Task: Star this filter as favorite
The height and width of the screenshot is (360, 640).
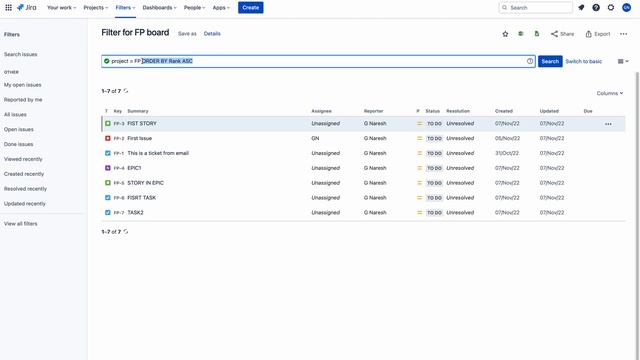Action: [x=505, y=34]
